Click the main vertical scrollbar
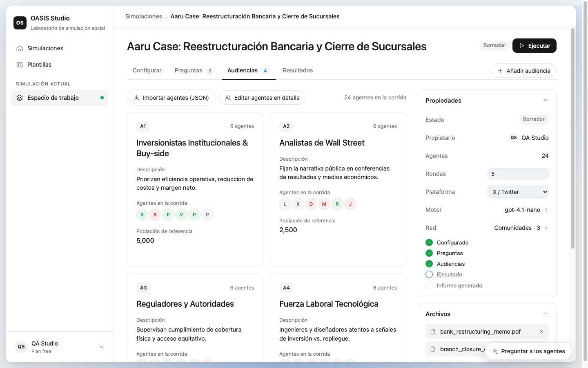Screen dimensions: 588x368 (573, 139)
